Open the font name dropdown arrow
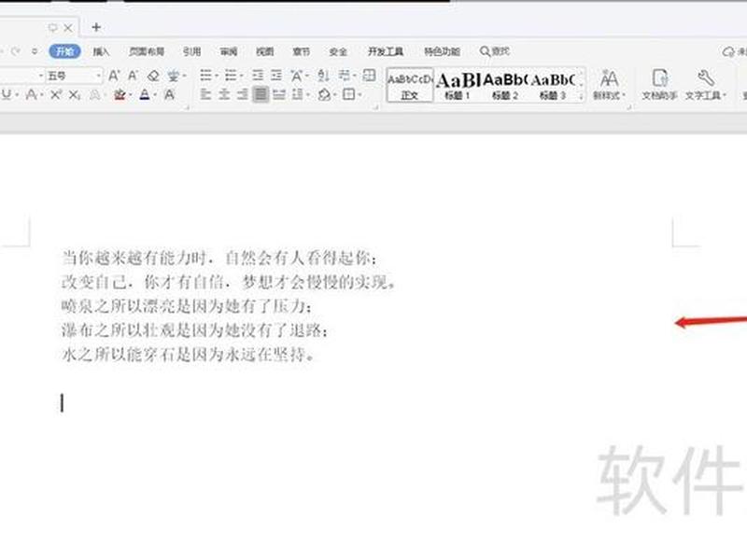This screenshot has width=747, height=560. pyautogui.click(x=40, y=76)
